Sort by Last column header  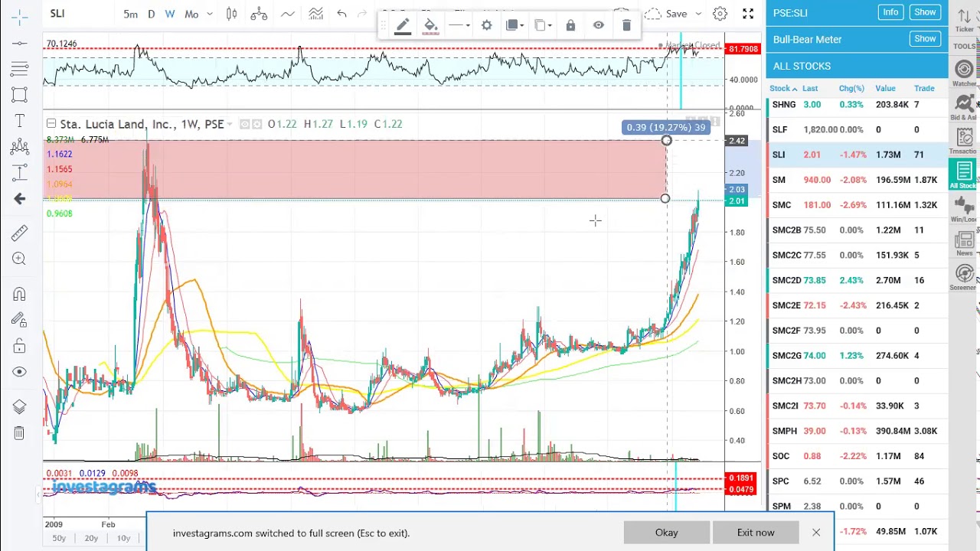[x=810, y=88]
